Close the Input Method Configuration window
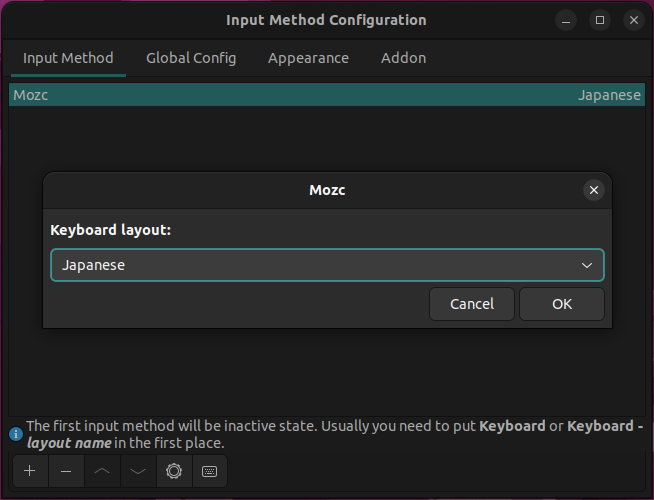The width and height of the screenshot is (654, 500). [634, 20]
